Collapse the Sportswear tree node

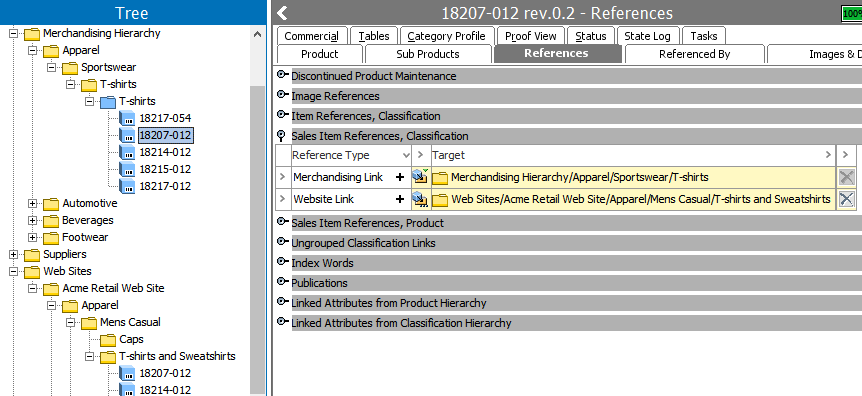click(52, 68)
